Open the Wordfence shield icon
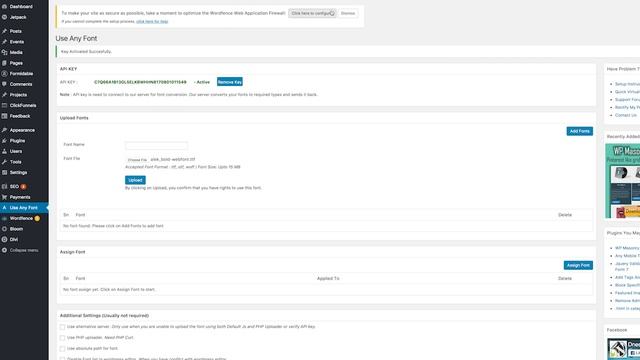The height and width of the screenshot is (360, 640). 4,218
